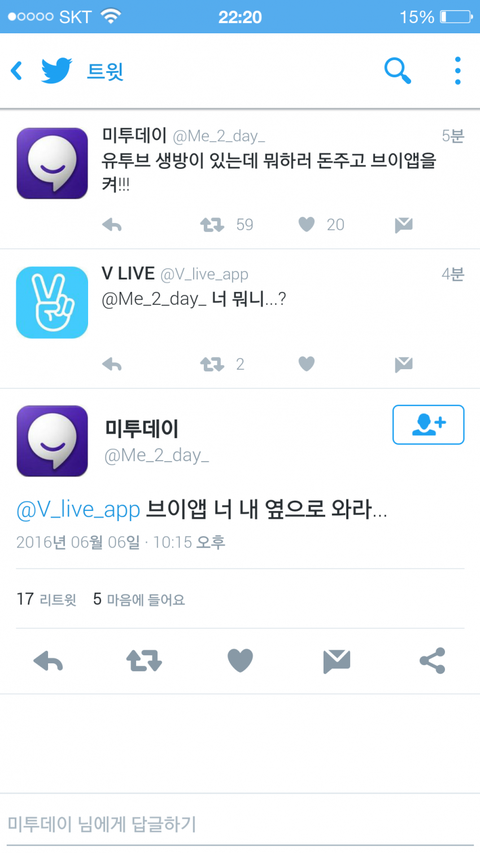This screenshot has height=853, width=480.
Task: Retweet the V LIVE tweet
Action: (212, 364)
